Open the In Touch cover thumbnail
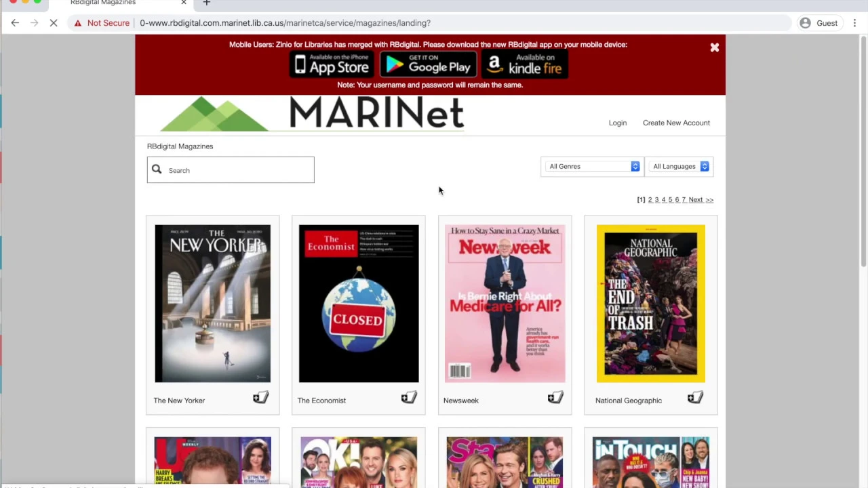 pos(651,462)
